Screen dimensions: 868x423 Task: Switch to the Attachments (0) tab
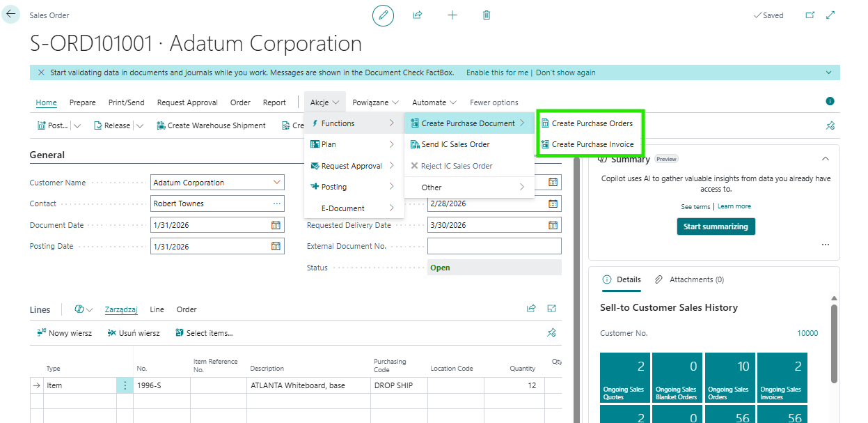689,279
